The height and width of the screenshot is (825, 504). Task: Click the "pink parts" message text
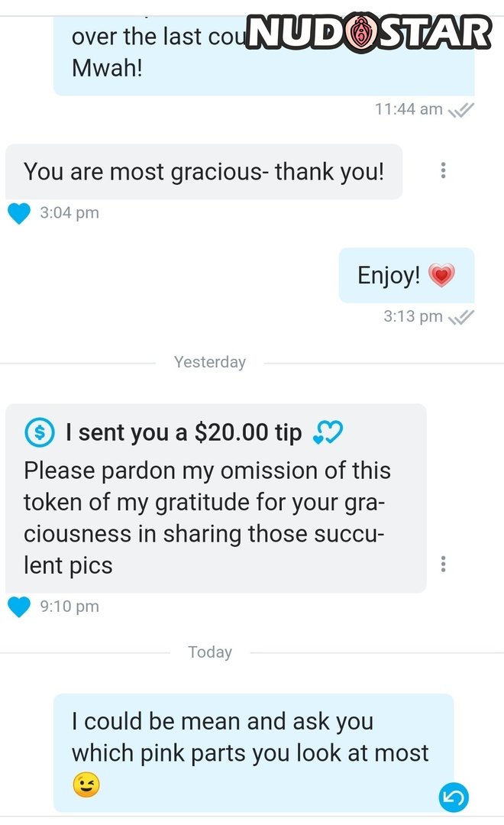[250, 737]
